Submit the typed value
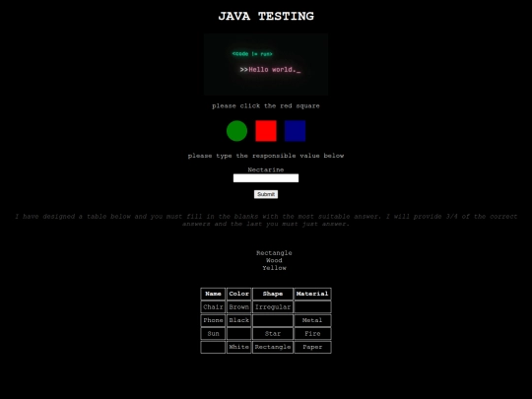Image resolution: width=532 pixels, height=399 pixels. pos(266,194)
